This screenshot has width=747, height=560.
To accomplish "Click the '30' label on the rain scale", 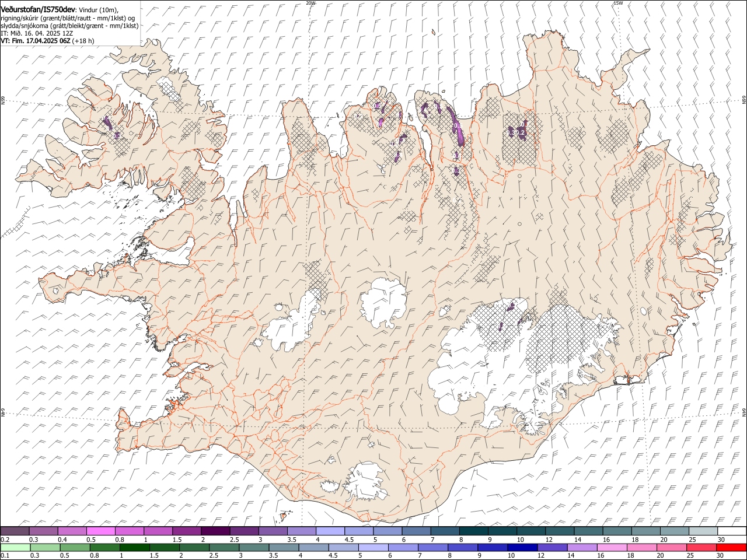I will coord(720,556).
